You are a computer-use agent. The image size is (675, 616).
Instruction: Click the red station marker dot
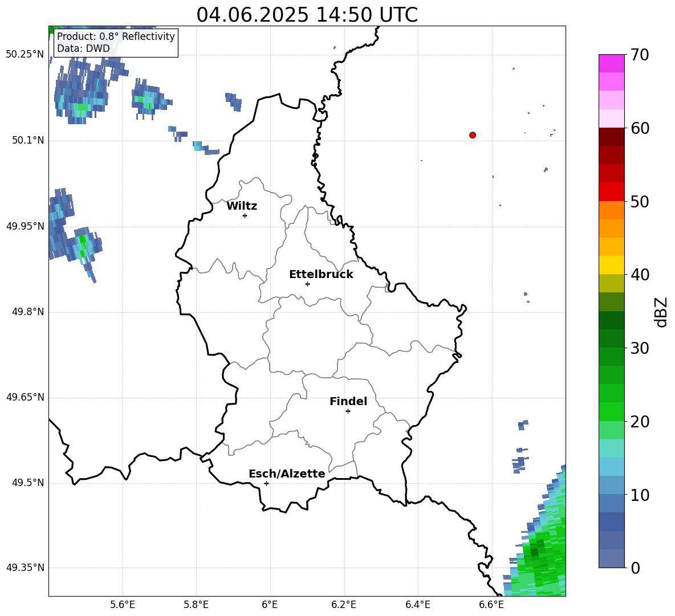coord(473,135)
